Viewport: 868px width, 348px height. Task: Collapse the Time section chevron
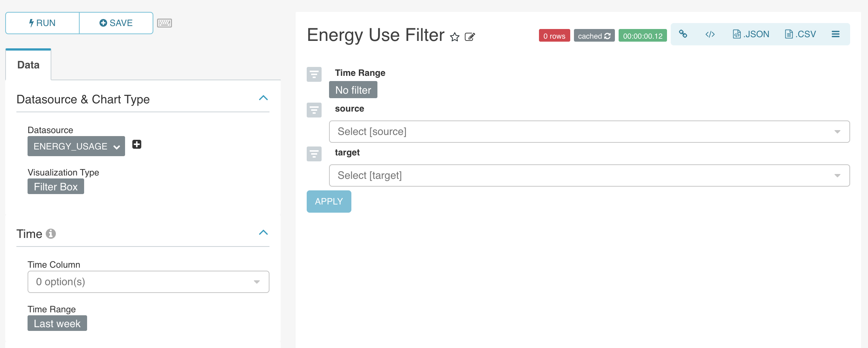264,233
